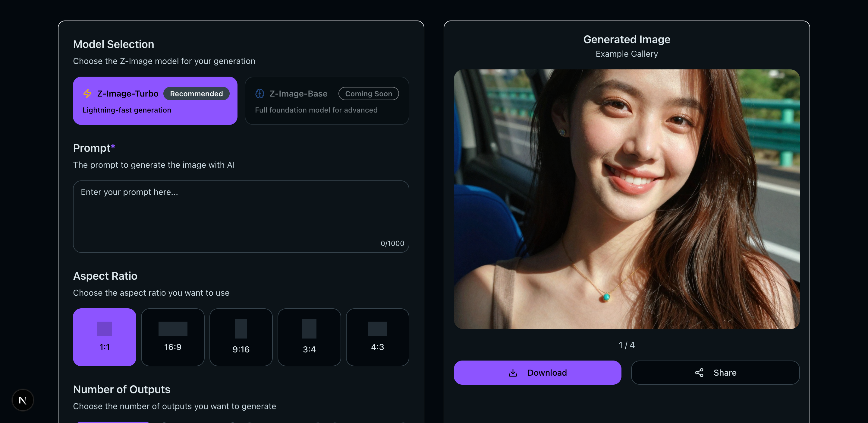Click the download arrow icon

512,372
